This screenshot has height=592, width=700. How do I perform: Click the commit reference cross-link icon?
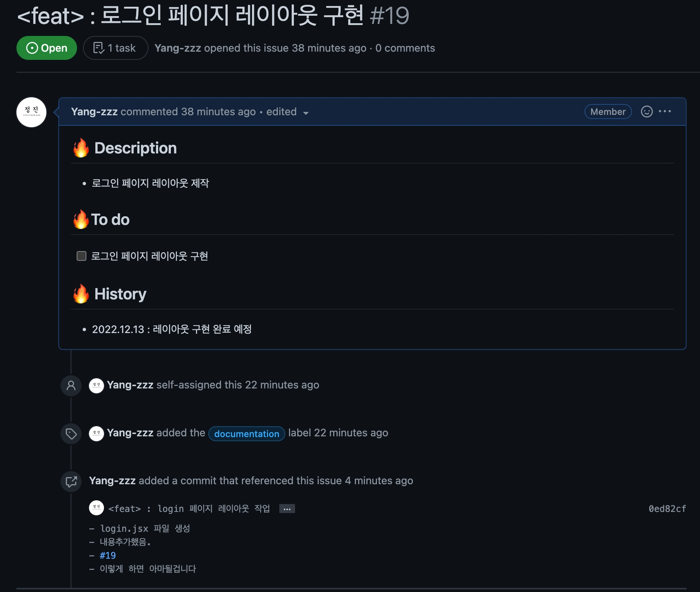pyautogui.click(x=71, y=481)
